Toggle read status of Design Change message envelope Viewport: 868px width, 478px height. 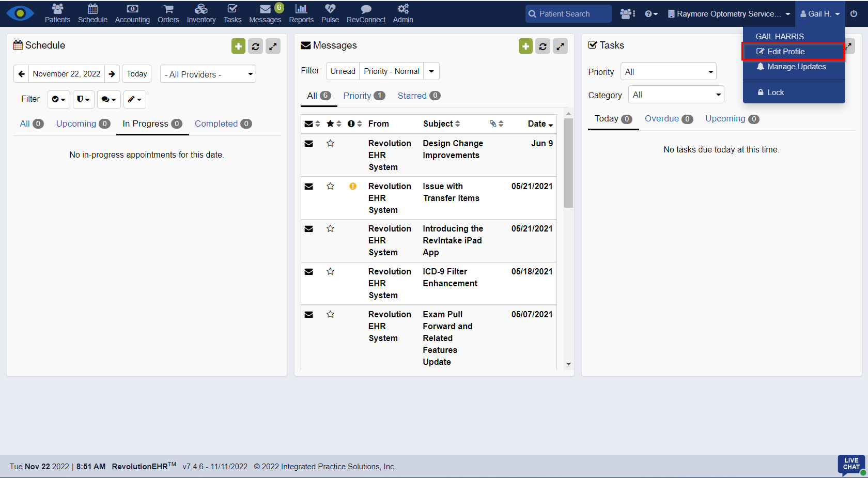tap(309, 143)
